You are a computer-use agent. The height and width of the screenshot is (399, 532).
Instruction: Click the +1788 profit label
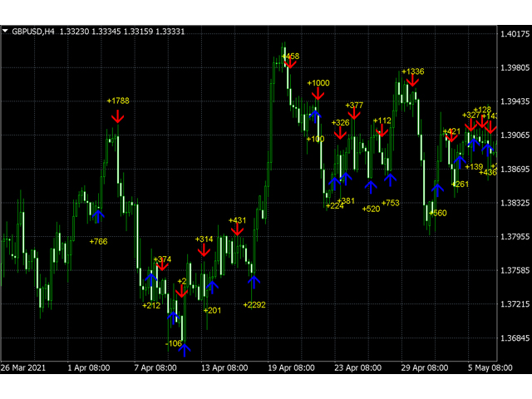pos(118,101)
